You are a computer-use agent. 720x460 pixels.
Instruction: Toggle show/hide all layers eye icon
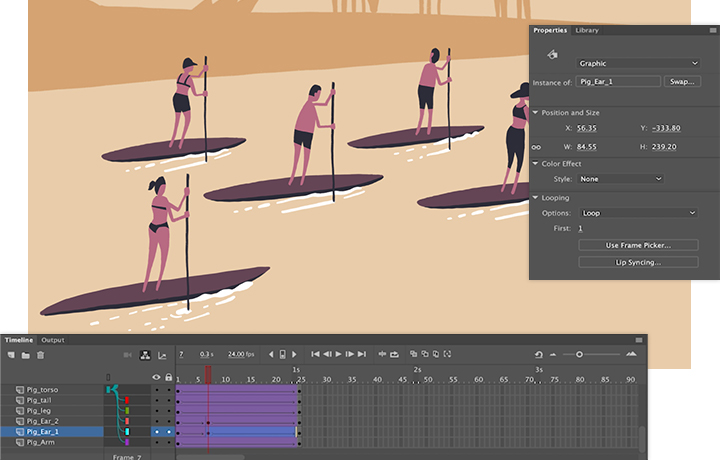coord(155,377)
